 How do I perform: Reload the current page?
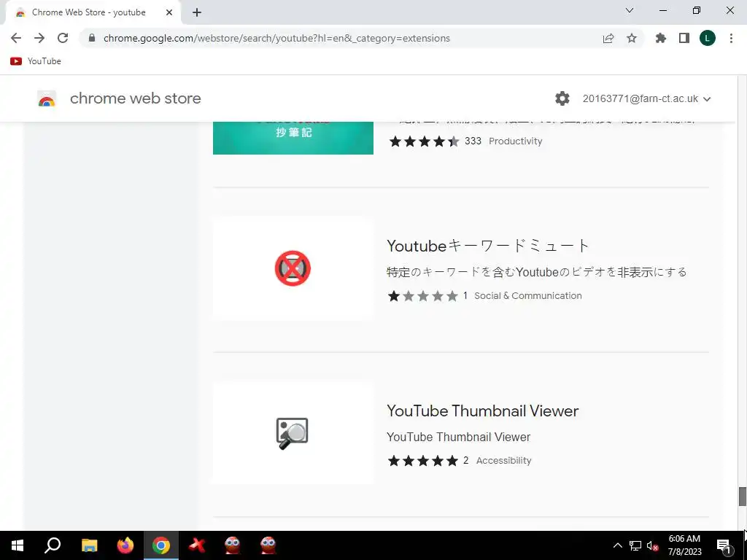pos(63,38)
